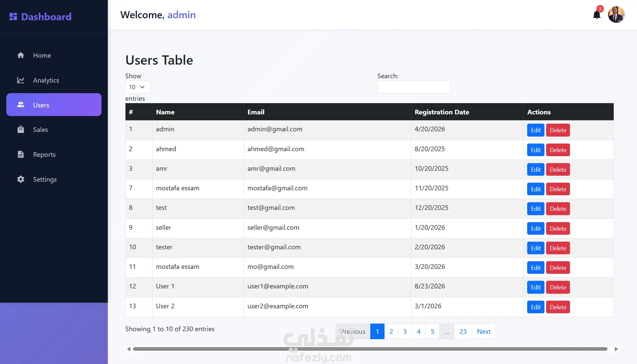Go to pagination page 2
Image resolution: width=637 pixels, height=364 pixels.
391,332
